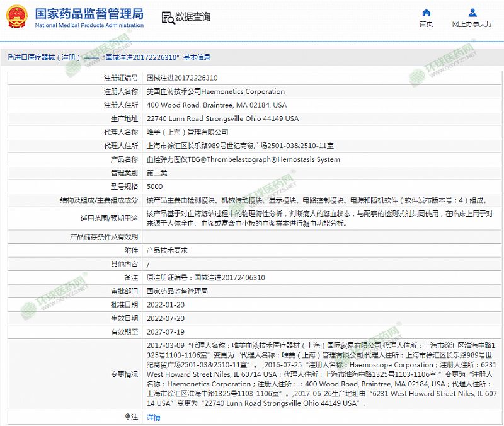Click the 国家药品监督管理局 site title
The height and width of the screenshot is (426, 504).
click(88, 13)
